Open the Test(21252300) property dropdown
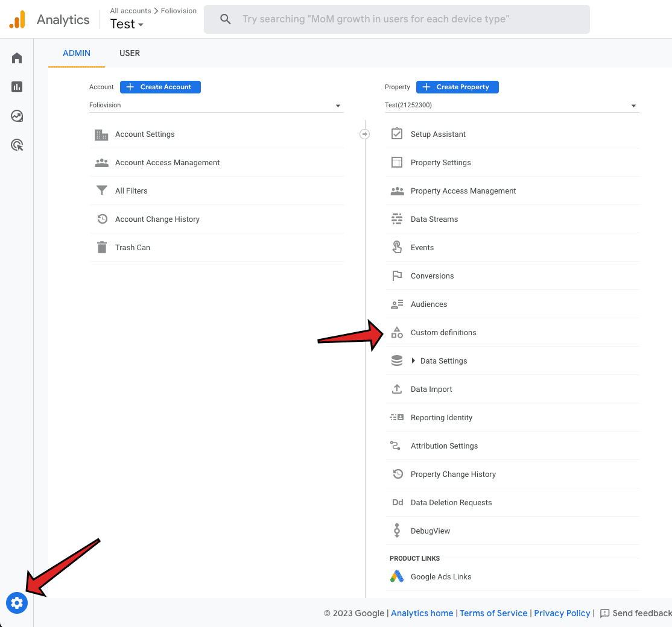Viewport: 672px width, 627px height. coord(512,106)
